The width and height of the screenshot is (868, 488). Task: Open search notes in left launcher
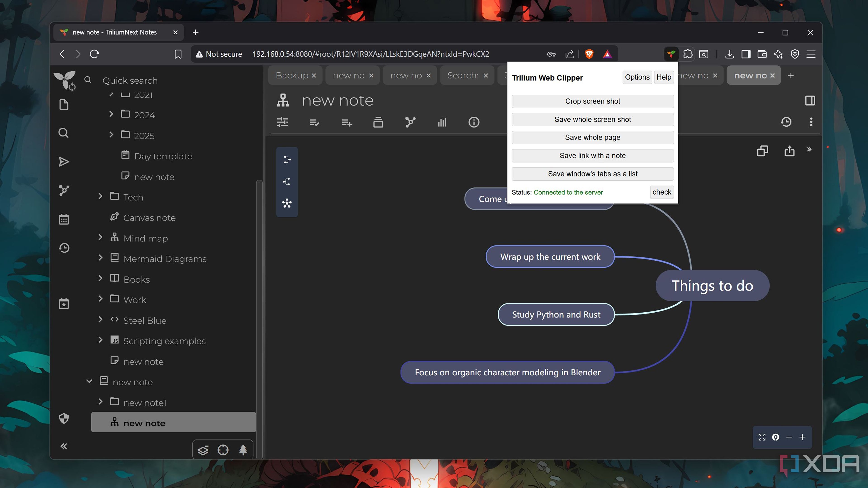[64, 133]
